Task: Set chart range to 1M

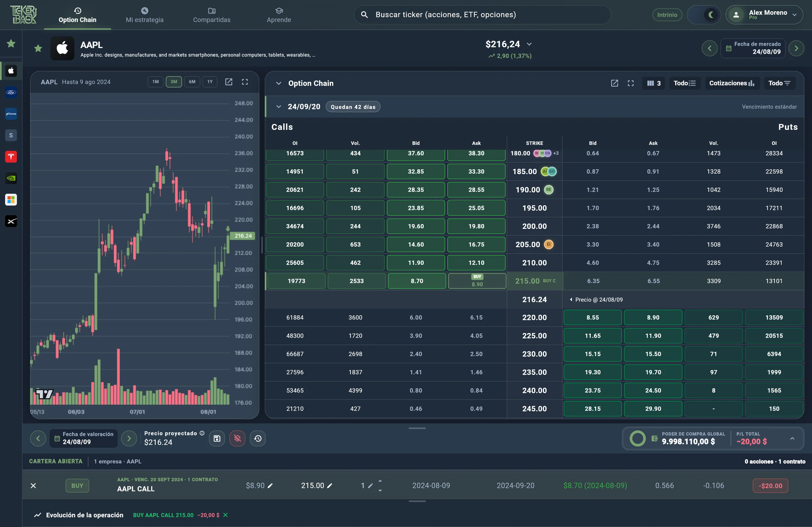Action: tap(156, 82)
